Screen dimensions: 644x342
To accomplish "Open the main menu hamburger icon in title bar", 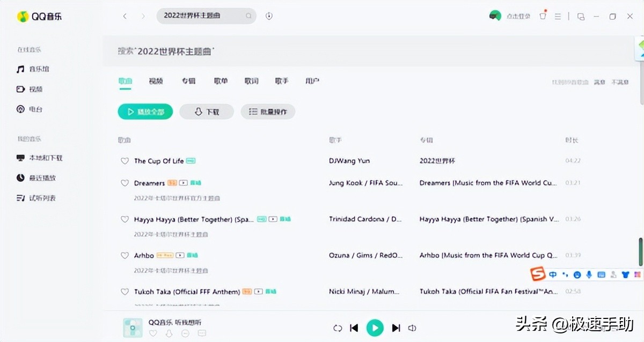I will pyautogui.click(x=558, y=16).
